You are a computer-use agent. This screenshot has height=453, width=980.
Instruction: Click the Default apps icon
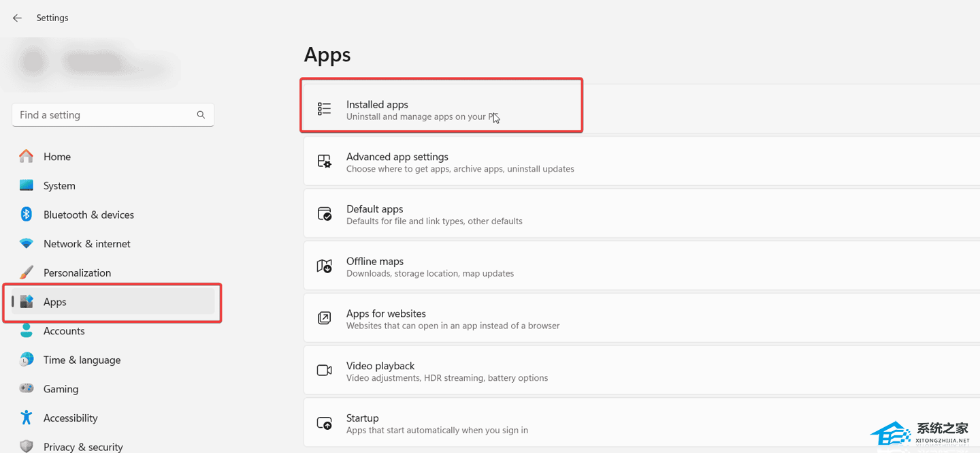[x=325, y=214]
